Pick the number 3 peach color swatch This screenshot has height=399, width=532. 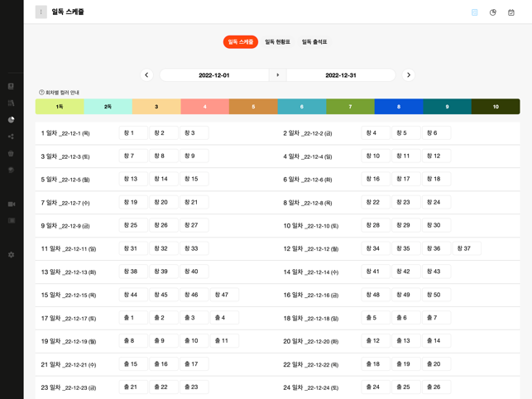pos(156,107)
